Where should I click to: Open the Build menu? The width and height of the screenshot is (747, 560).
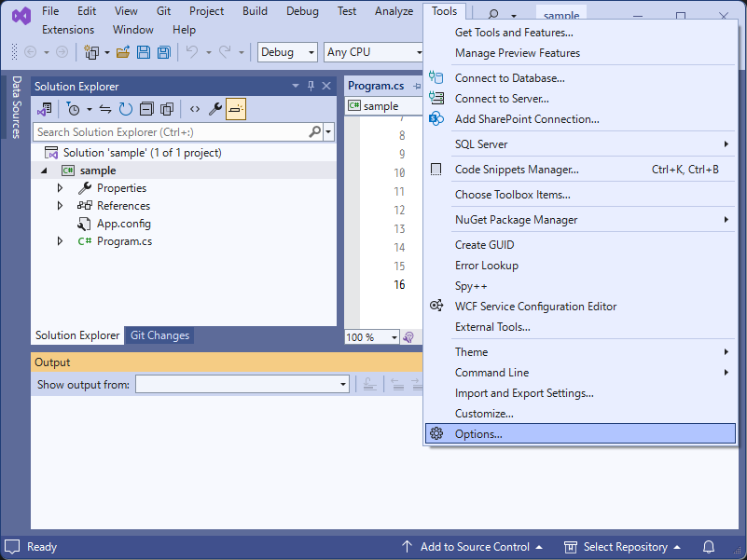(255, 11)
